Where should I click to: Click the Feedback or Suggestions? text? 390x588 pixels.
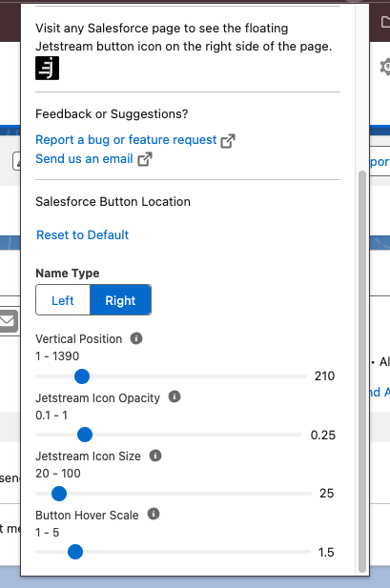point(112,114)
